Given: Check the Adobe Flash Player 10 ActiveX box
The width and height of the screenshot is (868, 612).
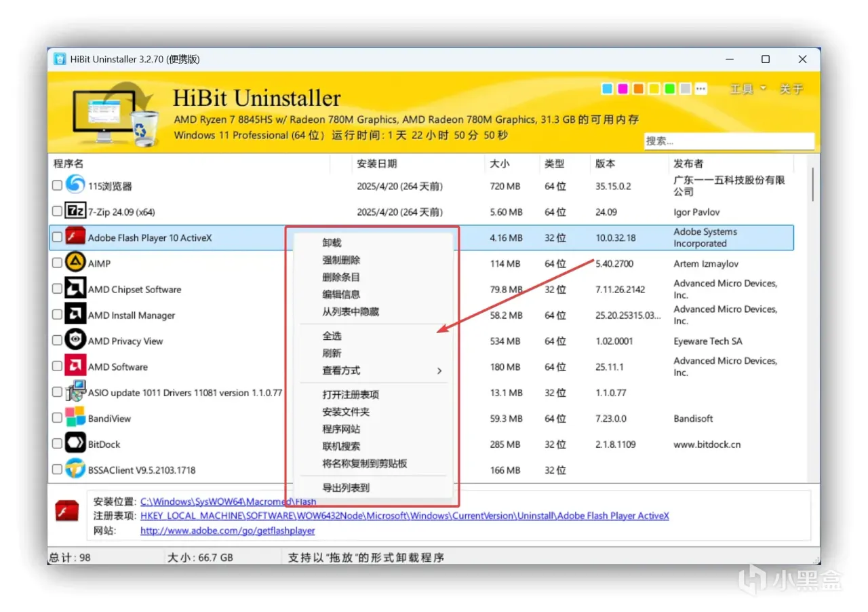Looking at the screenshot, I should coord(57,237).
